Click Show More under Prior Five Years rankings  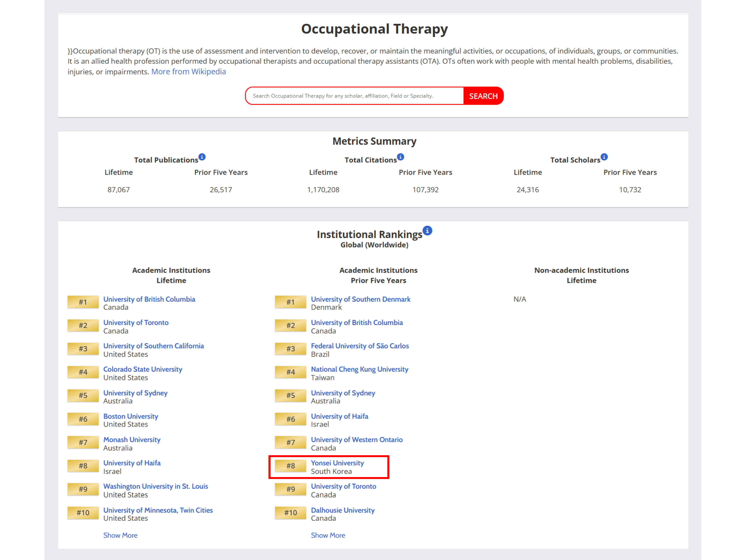click(x=328, y=535)
